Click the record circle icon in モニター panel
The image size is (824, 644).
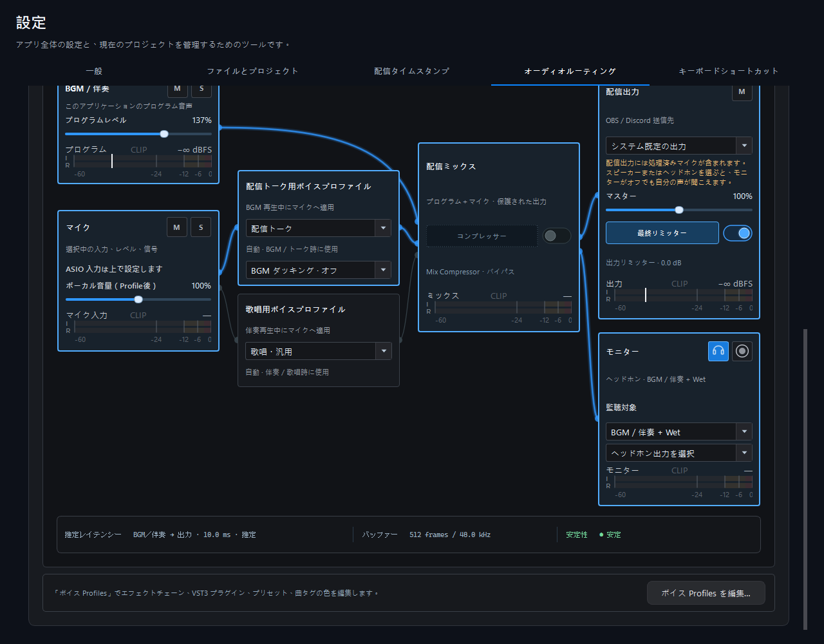[x=742, y=351]
